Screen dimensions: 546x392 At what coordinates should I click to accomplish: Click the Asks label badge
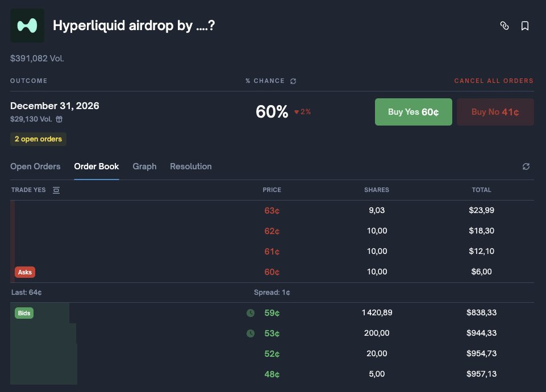pos(25,272)
